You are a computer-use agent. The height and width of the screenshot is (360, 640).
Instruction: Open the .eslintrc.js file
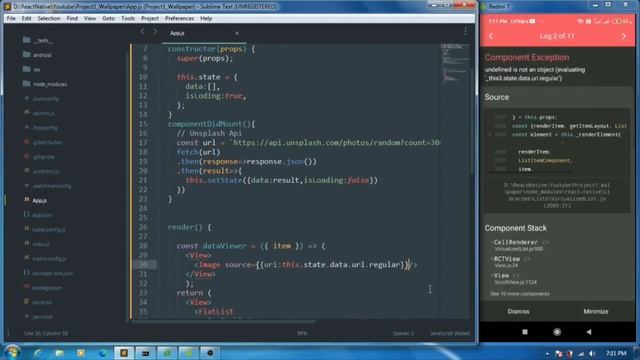pos(43,113)
